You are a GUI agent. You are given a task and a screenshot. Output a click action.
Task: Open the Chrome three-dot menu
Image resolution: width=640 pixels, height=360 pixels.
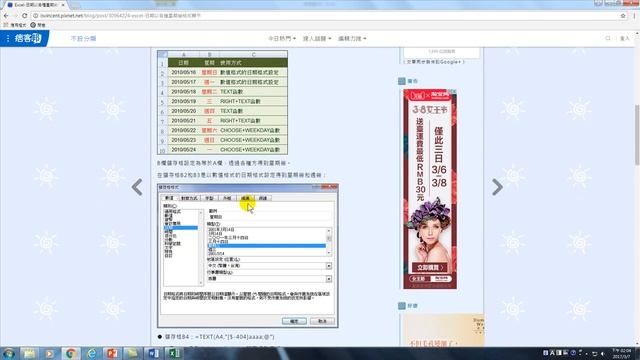click(x=634, y=16)
